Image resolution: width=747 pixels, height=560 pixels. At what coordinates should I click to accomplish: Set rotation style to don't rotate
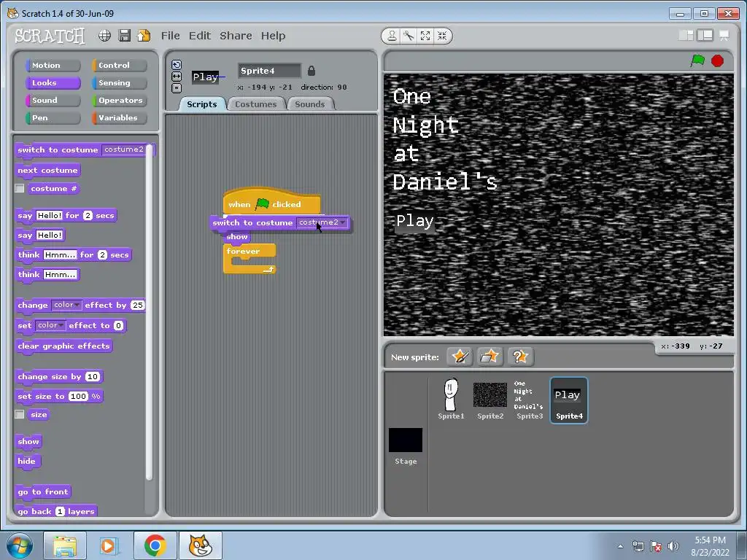[177, 87]
